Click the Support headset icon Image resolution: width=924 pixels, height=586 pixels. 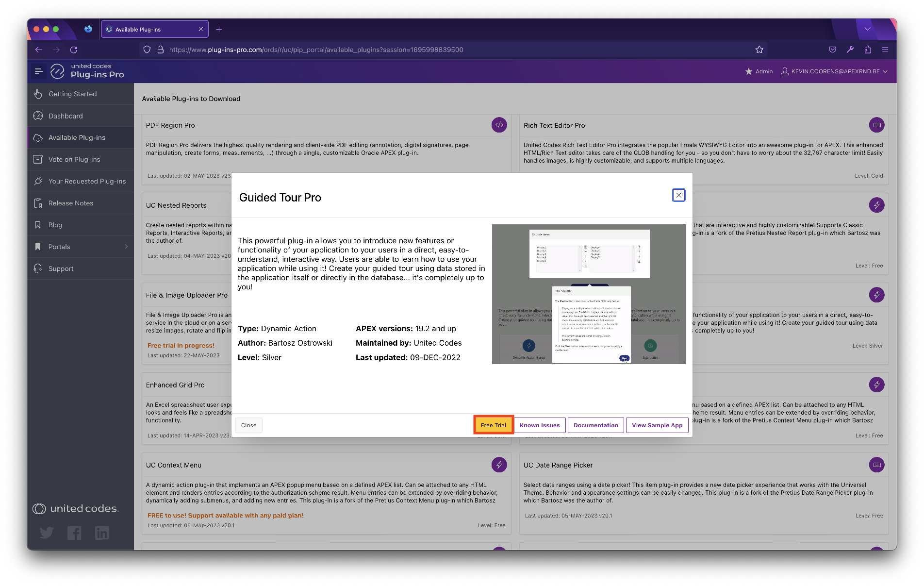38,268
